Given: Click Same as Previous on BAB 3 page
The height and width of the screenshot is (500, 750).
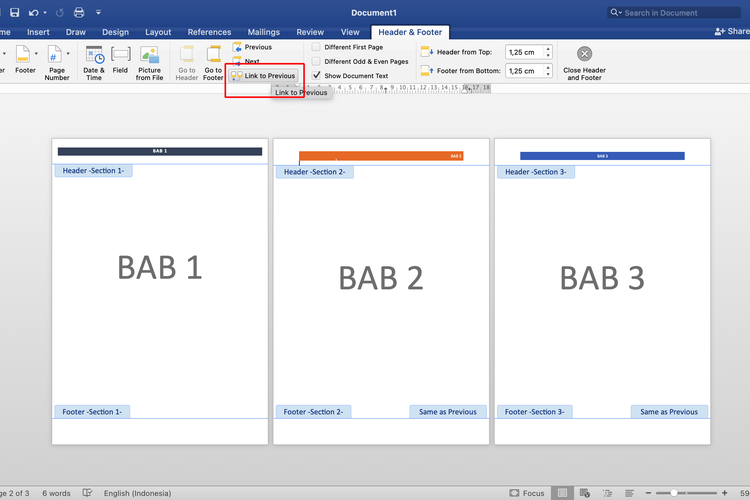Looking at the screenshot, I should pyautogui.click(x=669, y=411).
